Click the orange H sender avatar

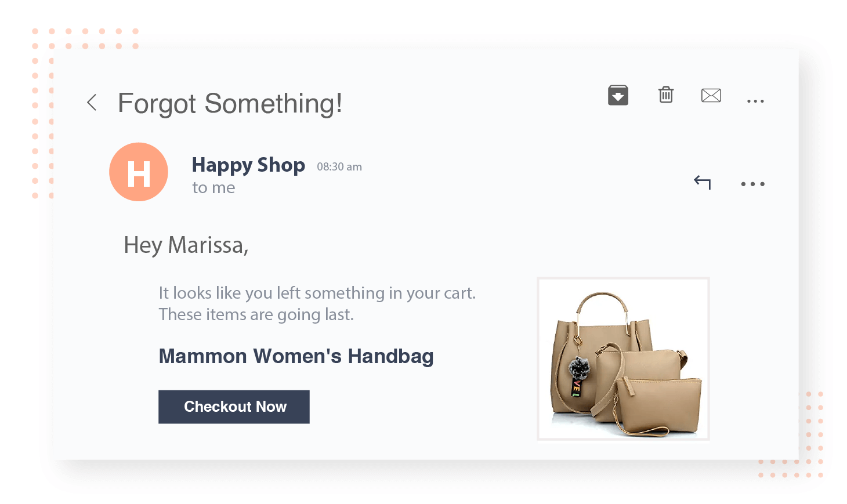click(139, 172)
